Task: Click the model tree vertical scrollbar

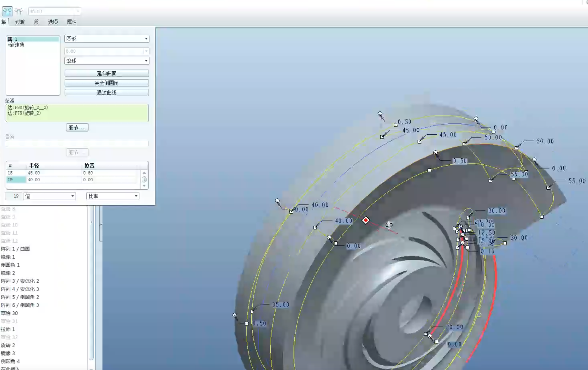Action: click(91, 283)
